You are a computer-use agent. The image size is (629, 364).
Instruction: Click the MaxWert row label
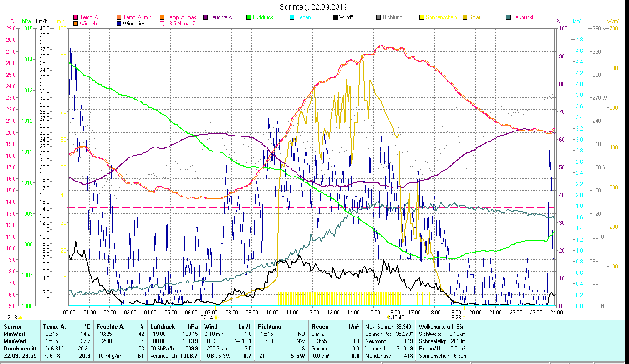(x=15, y=341)
